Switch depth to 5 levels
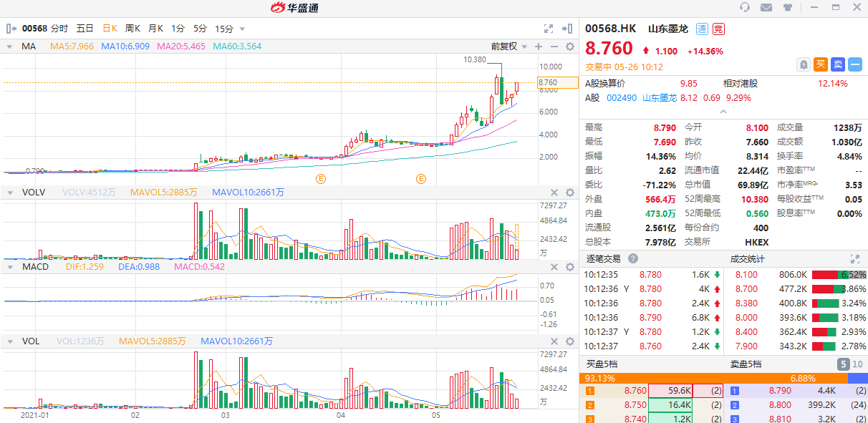 pos(843,364)
